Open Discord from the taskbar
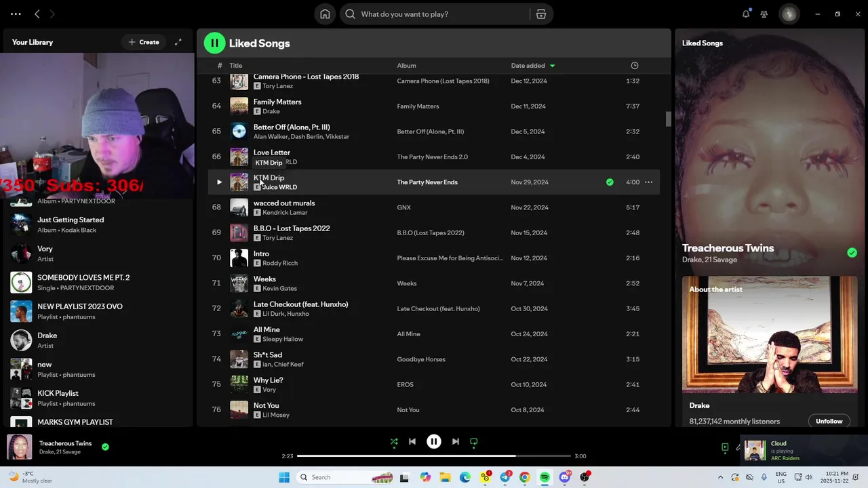 [565, 477]
